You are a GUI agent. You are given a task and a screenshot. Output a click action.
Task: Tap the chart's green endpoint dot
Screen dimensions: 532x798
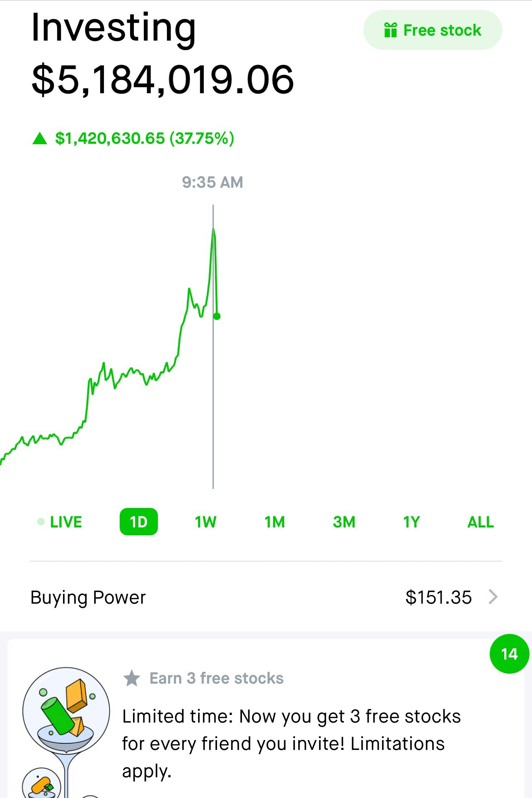tap(217, 316)
